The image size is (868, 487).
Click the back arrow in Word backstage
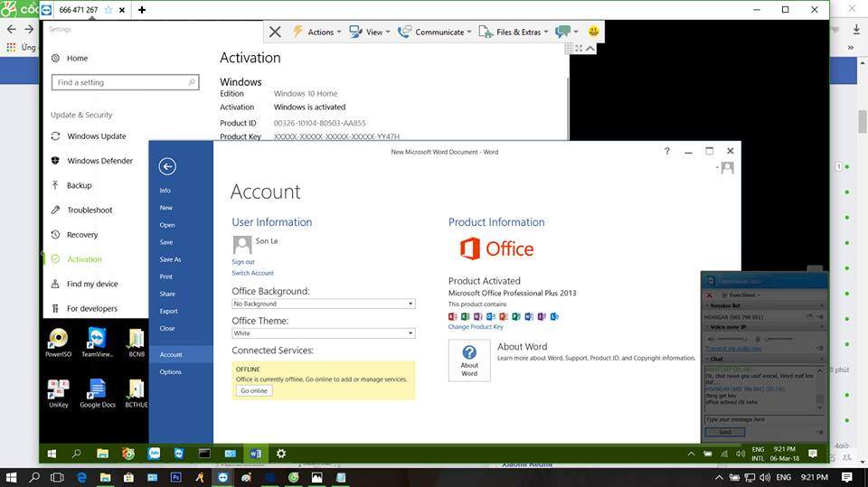(x=167, y=166)
